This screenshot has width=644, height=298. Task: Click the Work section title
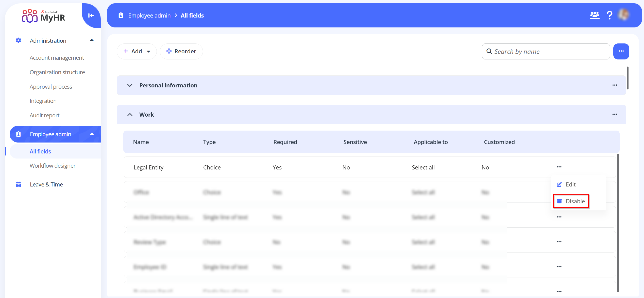147,115
